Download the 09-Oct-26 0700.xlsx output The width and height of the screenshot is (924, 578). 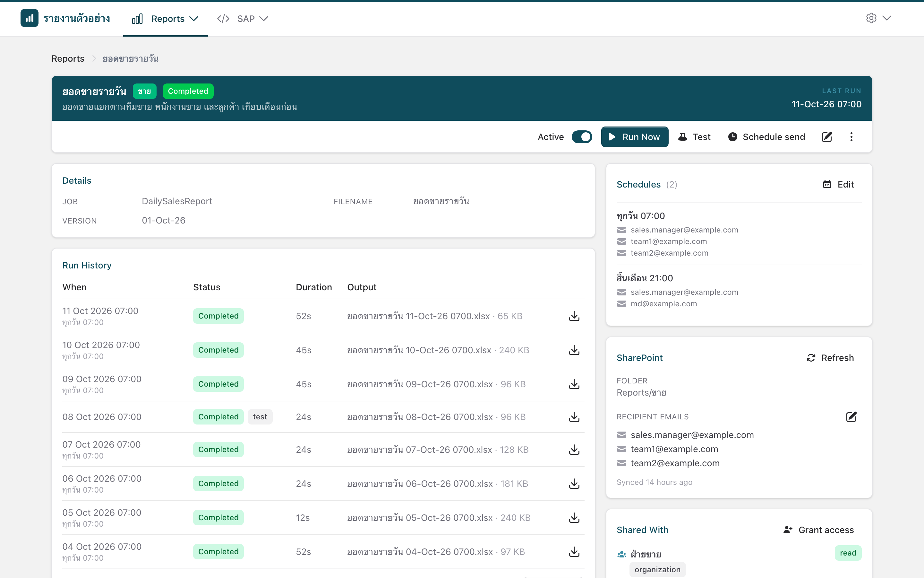(x=574, y=384)
